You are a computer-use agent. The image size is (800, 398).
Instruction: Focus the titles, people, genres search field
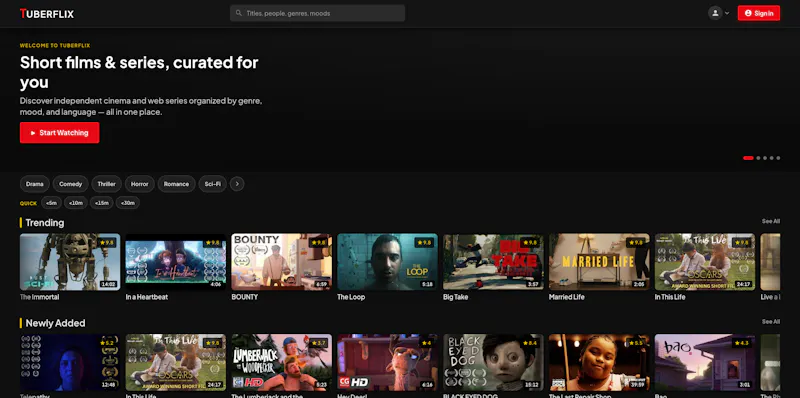317,13
